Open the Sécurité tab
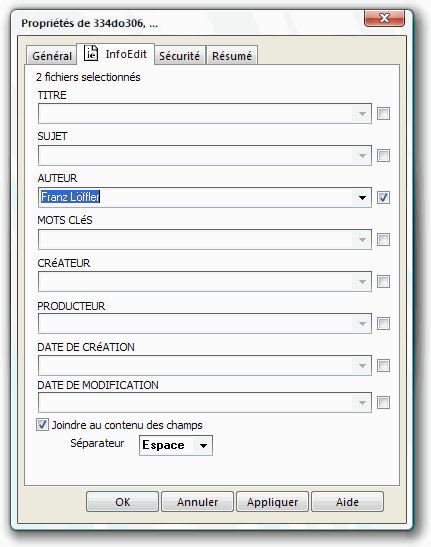This screenshot has width=431, height=547. tap(179, 56)
